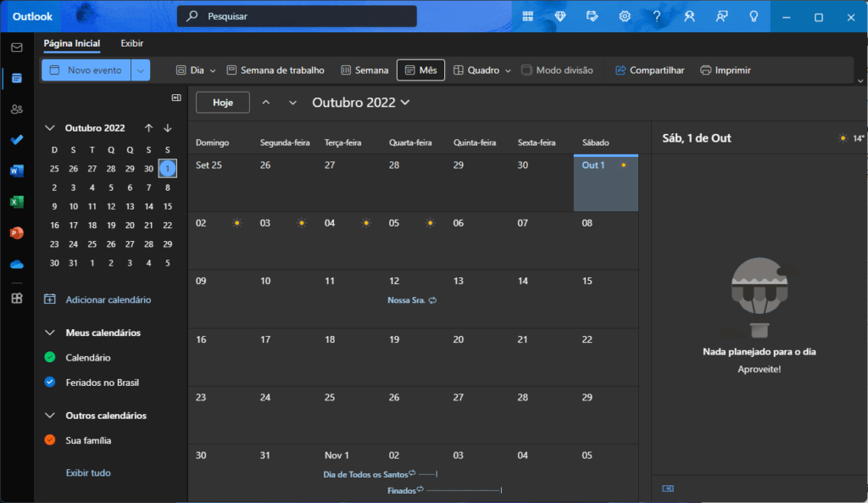Click the Adicionar calendário link
The height and width of the screenshot is (503, 868).
(x=108, y=299)
